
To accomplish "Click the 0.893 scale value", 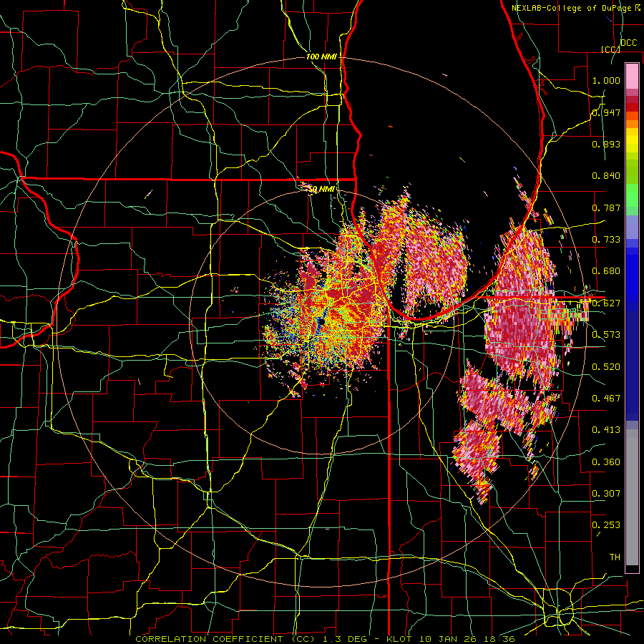I will (x=606, y=144).
